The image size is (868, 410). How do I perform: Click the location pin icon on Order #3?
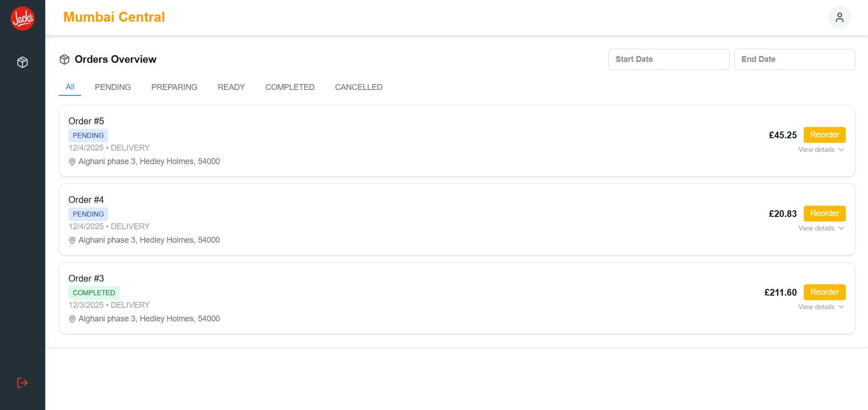[72, 319]
